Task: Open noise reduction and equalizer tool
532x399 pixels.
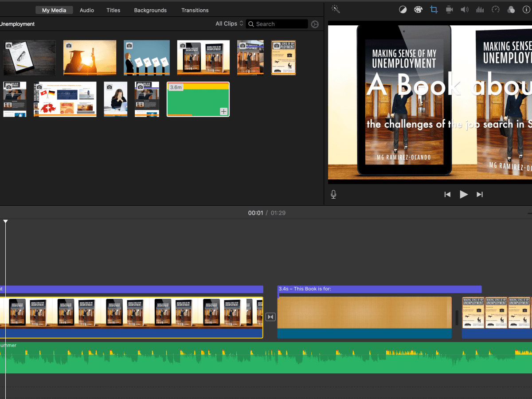Action: tap(480, 10)
